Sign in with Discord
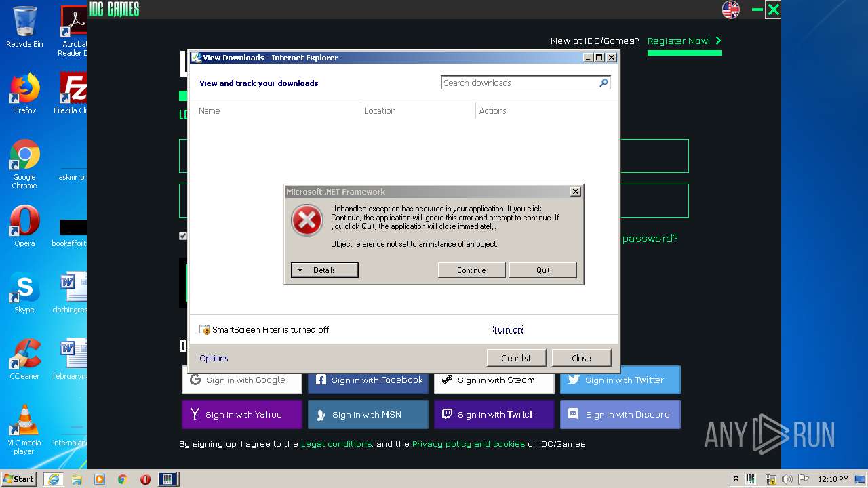The height and width of the screenshot is (488, 868). click(620, 415)
